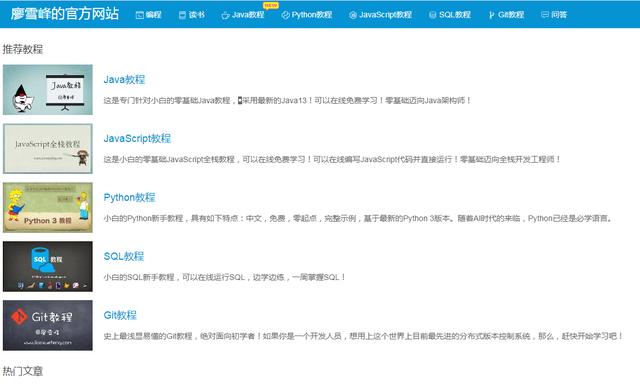Image resolution: width=640 pixels, height=386 pixels.
Task: Click the 史上最浅显易懂 Git description text
Action: click(363, 336)
